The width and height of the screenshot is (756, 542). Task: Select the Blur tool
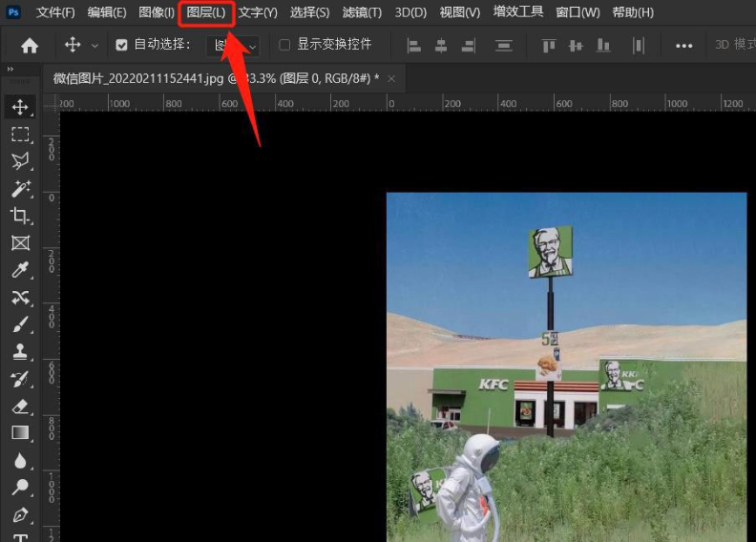(20, 461)
